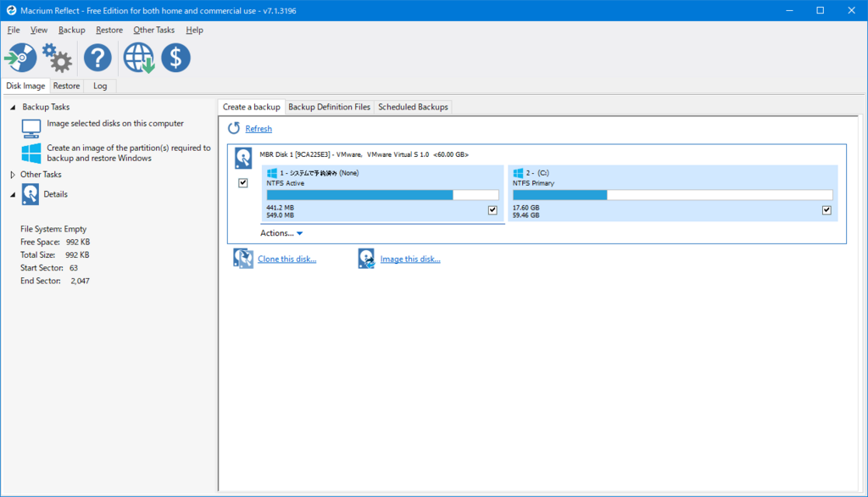
Task: Select the NTFS Primary partition label
Action: [533, 183]
